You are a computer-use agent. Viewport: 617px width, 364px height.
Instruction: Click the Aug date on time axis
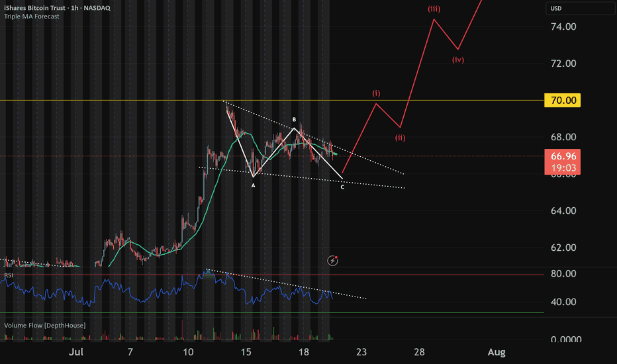pos(497,352)
